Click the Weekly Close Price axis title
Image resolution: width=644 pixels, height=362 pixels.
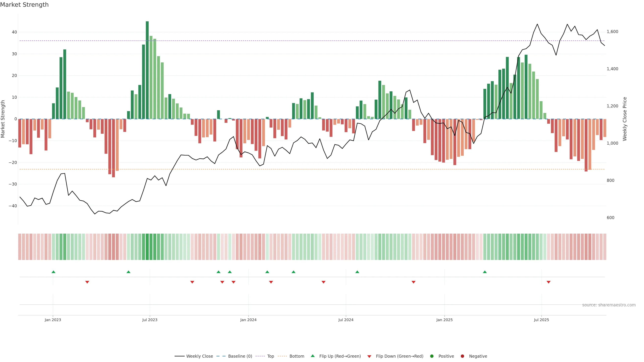pyautogui.click(x=625, y=119)
